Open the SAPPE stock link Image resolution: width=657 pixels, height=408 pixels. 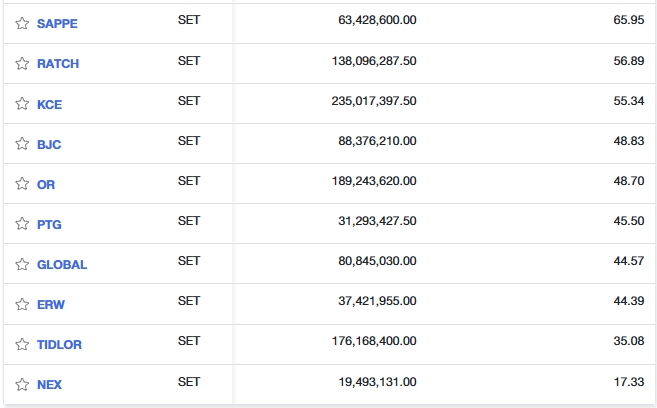[57, 24]
